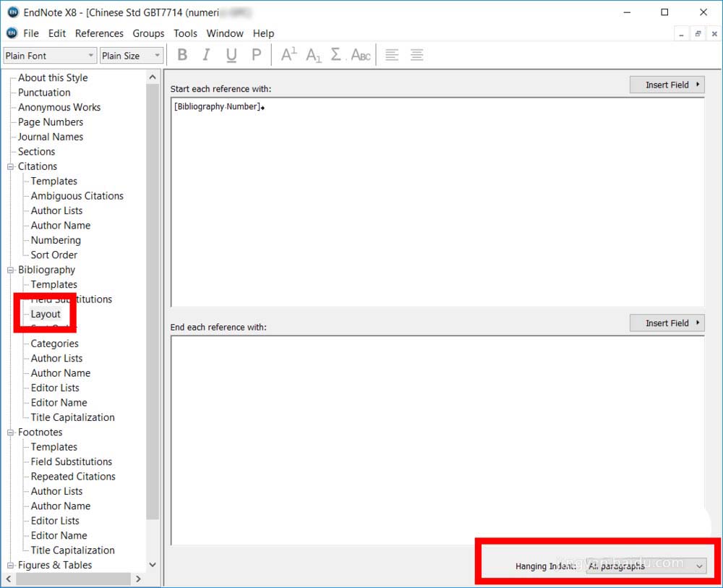Open Hanging Indent All paragraphs dropdown
Image resolution: width=723 pixels, height=588 pixels.
pyautogui.click(x=646, y=566)
